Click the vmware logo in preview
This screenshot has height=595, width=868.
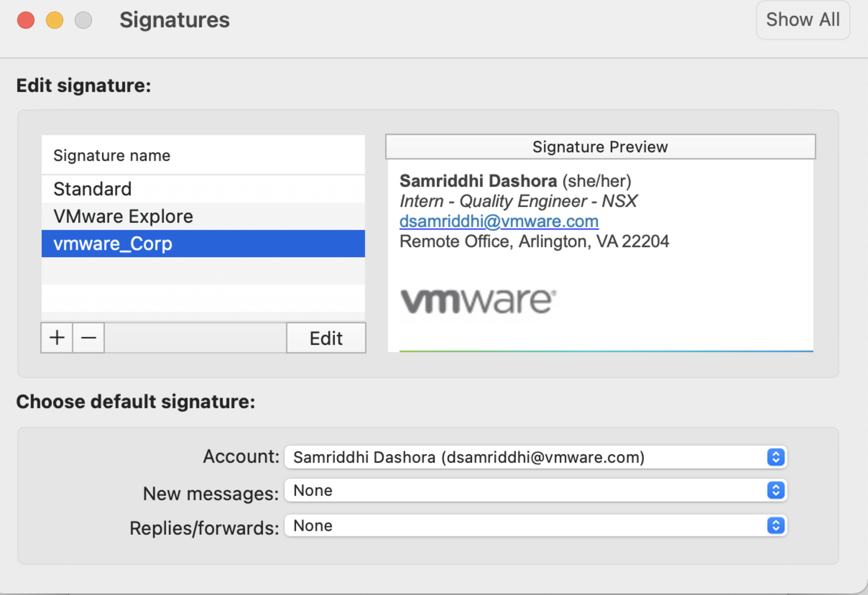click(478, 301)
